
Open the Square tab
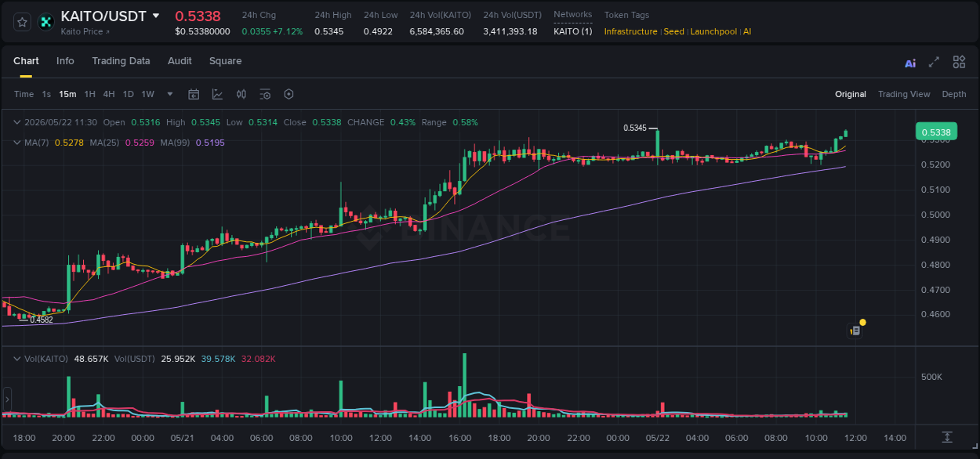[x=225, y=61]
